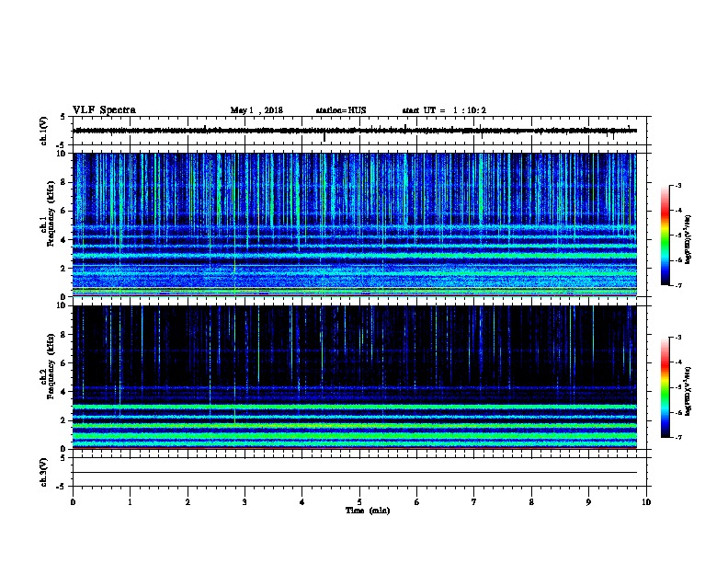Click the ch.1 color bar unit label
This screenshot has height=563, width=728.
pyautogui.click(x=688, y=239)
